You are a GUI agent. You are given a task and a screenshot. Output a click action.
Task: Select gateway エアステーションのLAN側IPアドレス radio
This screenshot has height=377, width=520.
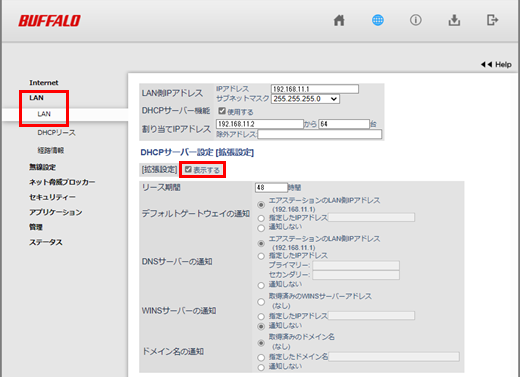pos(261,205)
